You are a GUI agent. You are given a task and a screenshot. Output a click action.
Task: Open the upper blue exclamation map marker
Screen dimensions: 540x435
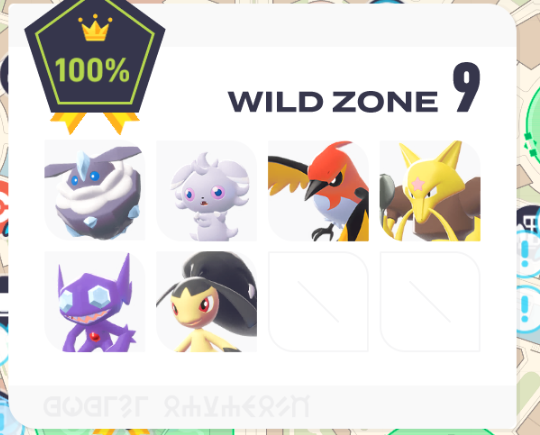click(x=527, y=254)
